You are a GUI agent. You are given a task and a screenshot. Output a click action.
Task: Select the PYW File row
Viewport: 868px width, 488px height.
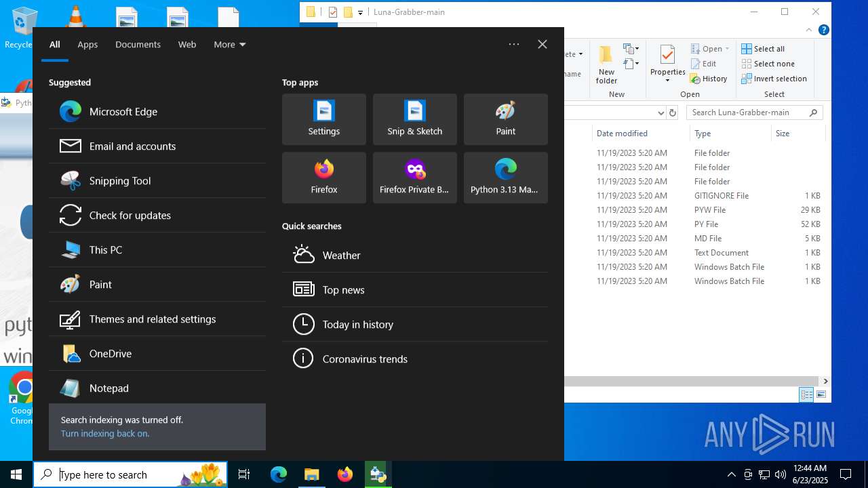tap(709, 210)
